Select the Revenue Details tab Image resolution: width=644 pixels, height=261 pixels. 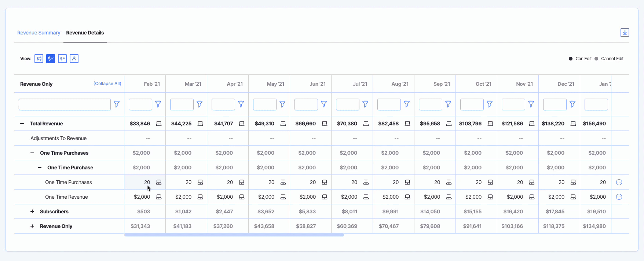coord(85,33)
